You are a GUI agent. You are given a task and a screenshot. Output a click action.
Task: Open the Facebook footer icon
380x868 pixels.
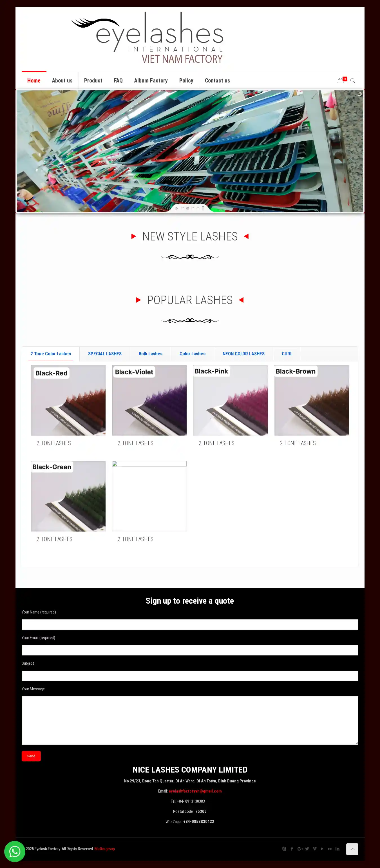tap(292, 849)
